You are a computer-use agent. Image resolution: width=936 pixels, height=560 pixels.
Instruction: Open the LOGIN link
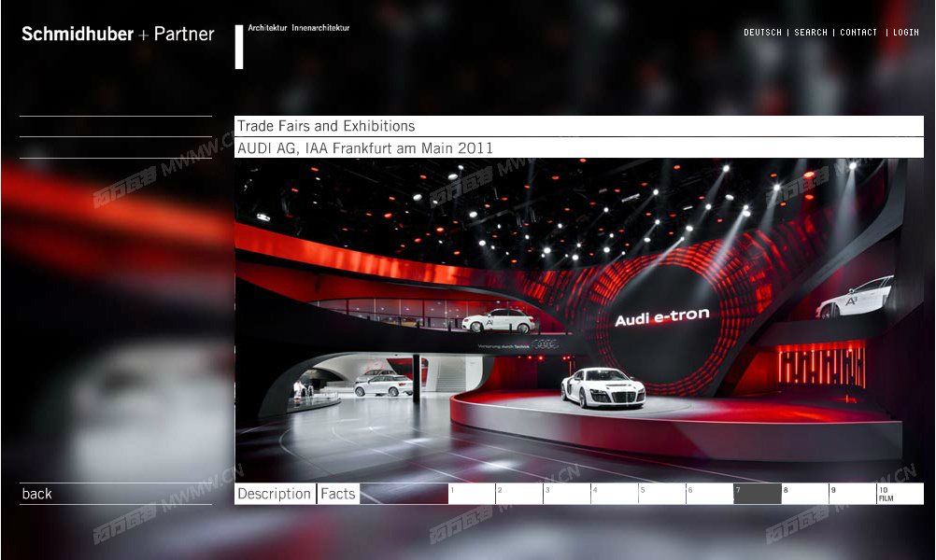[x=905, y=33]
